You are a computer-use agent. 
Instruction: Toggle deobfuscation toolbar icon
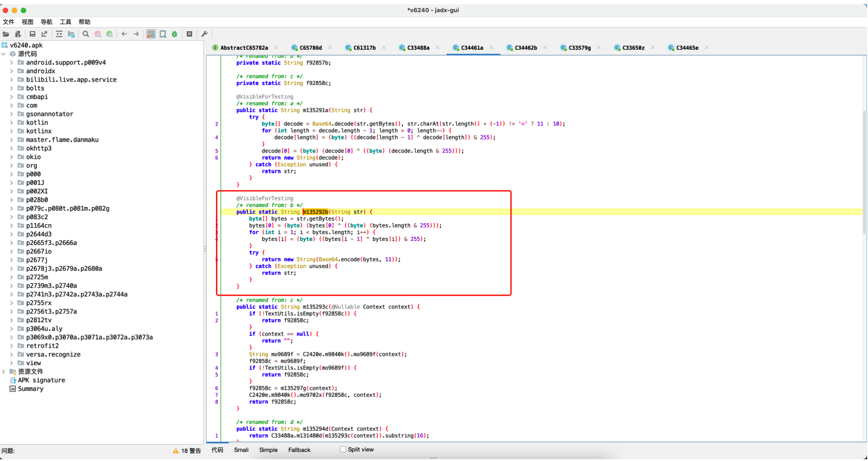coord(151,34)
